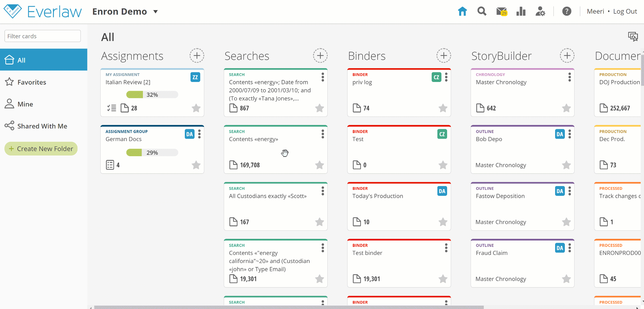Screen dimensions: 644x309
Task: Favorite the Today's Production binder star
Action: pos(443,222)
